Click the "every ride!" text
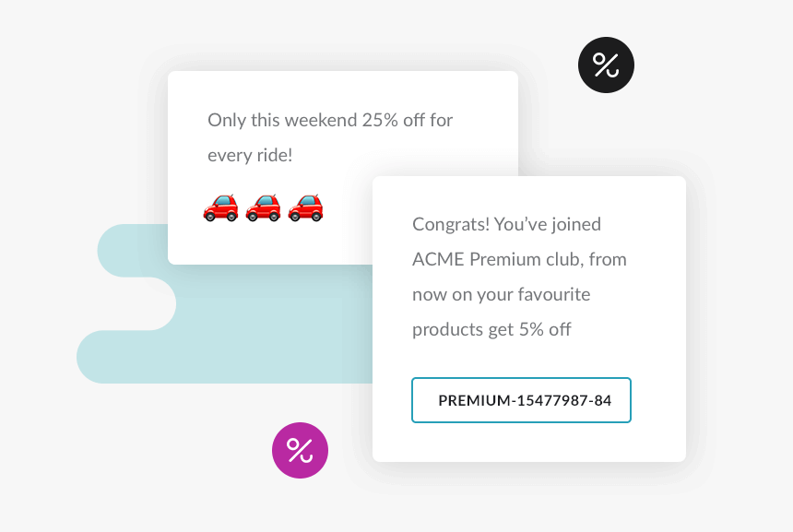This screenshot has width=793, height=532. pos(250,155)
